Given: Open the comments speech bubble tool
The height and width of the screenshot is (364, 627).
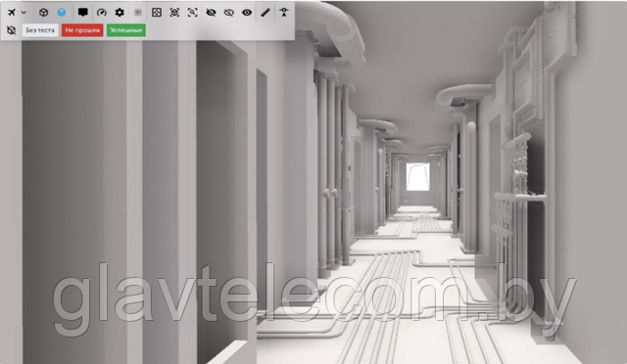Looking at the screenshot, I should 82,13.
